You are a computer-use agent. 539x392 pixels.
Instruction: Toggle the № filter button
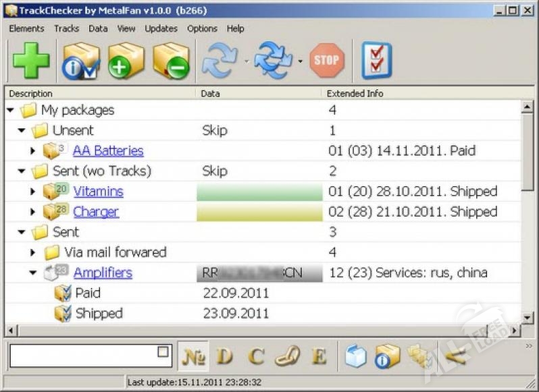tap(194, 356)
